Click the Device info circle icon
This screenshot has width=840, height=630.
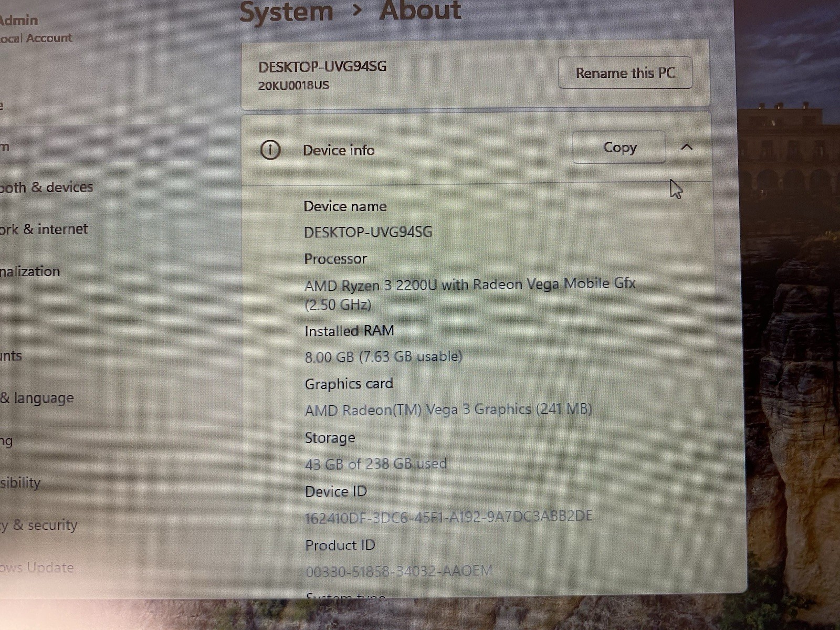pos(270,150)
